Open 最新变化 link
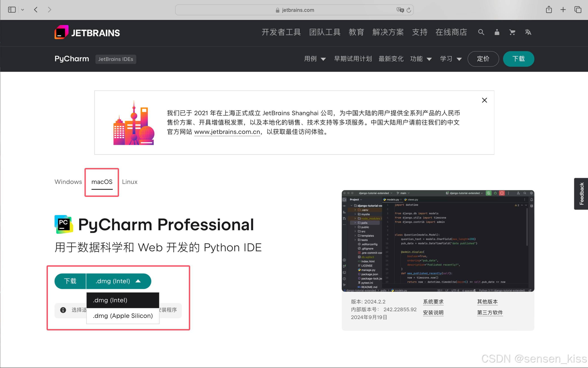588x368 pixels. (x=391, y=59)
